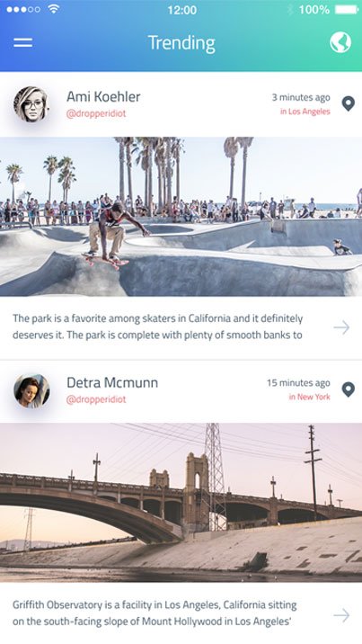
Task: Check the battery icon in status bar
Action: (x=347, y=10)
